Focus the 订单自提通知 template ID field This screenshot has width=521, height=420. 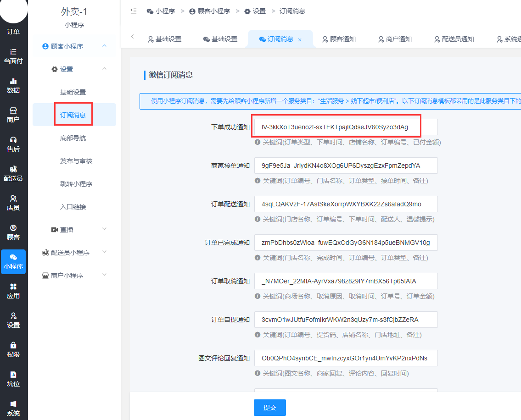click(x=346, y=320)
